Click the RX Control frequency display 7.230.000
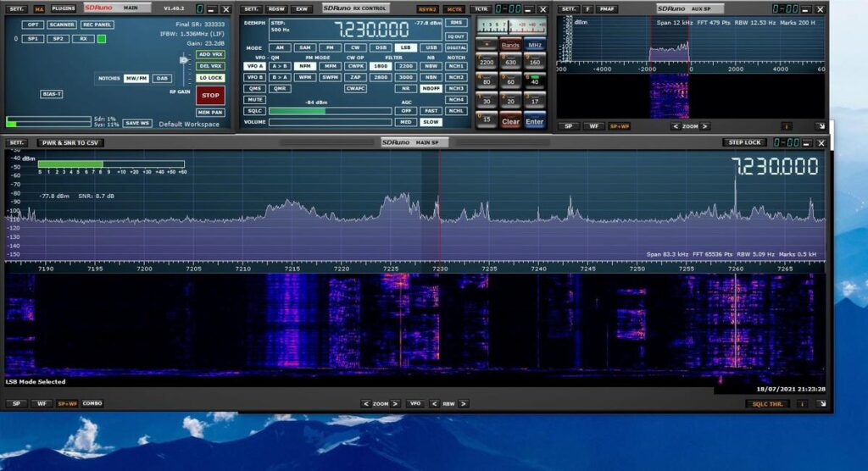This screenshot has width=868, height=471. (x=372, y=30)
